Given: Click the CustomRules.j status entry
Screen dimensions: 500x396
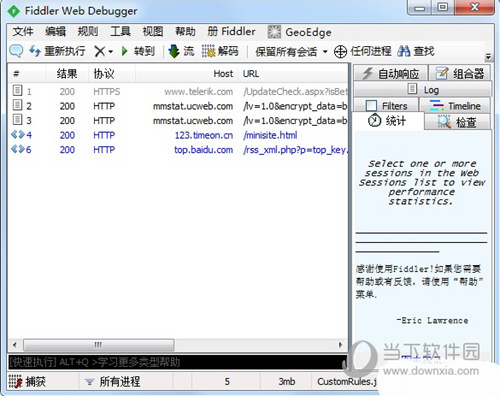Looking at the screenshot, I should pos(347,381).
